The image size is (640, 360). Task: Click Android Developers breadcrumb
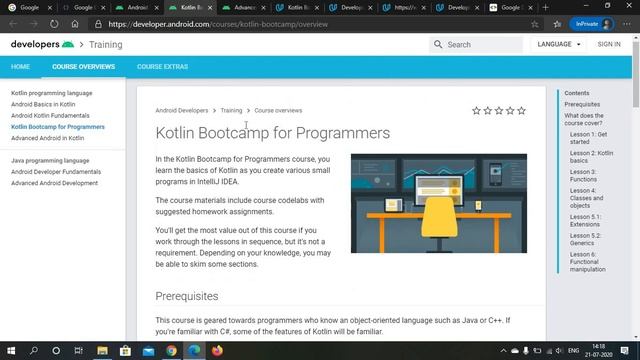click(182, 111)
